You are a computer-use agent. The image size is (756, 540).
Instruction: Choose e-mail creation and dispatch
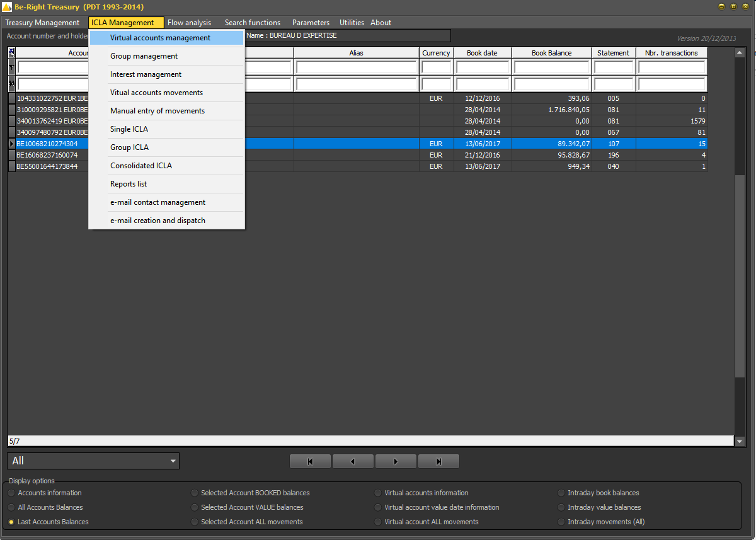pyautogui.click(x=166, y=221)
